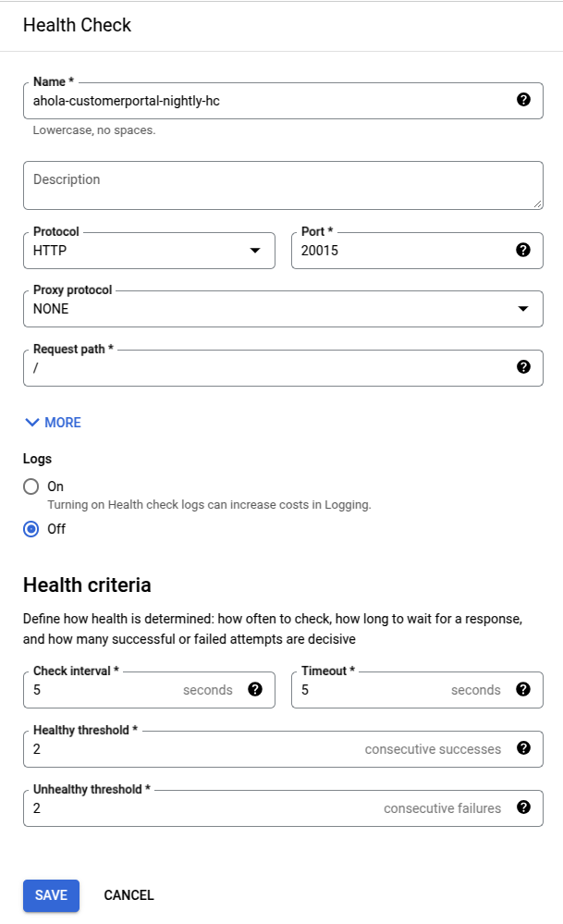This screenshot has width=563, height=924.
Task: Open the Protocol HTTP dropdown
Action: point(149,251)
